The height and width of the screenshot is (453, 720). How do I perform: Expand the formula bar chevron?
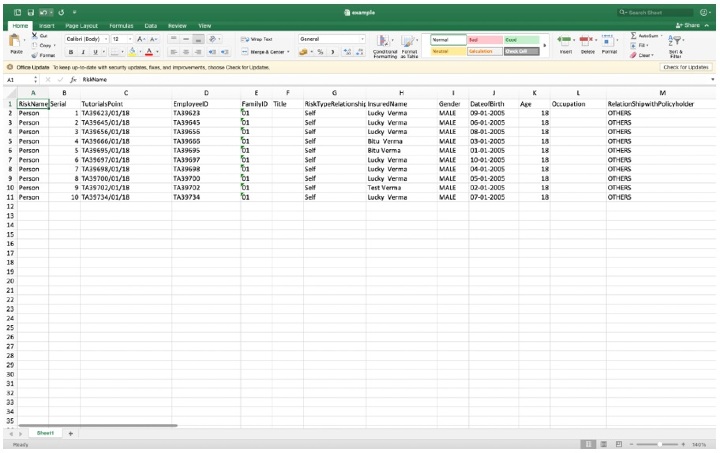[713, 79]
